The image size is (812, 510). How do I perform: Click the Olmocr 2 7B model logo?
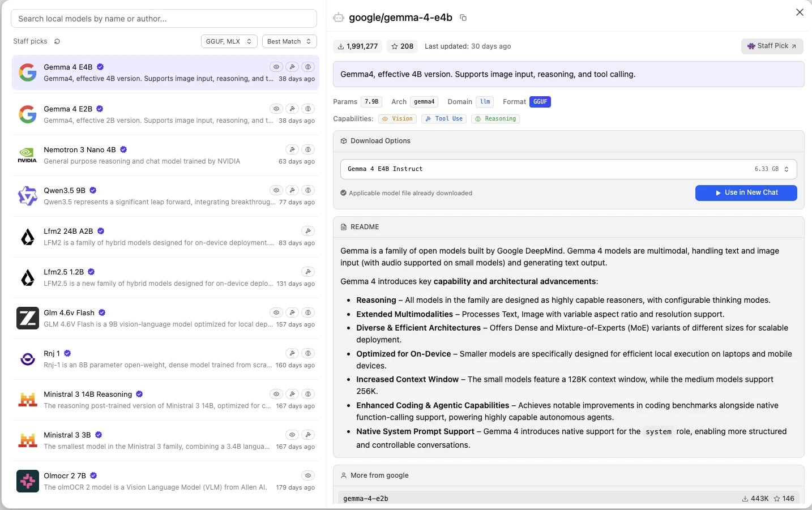coord(28,481)
